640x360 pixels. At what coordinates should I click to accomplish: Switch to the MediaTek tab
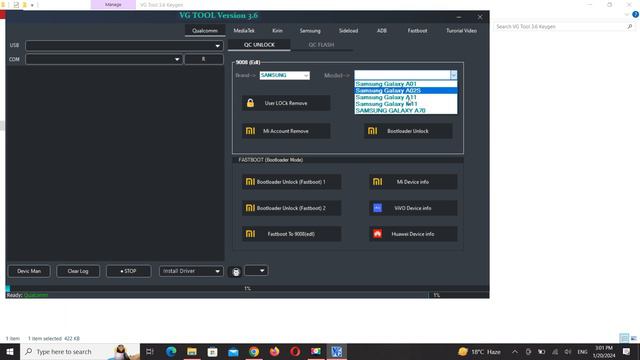pos(244,31)
